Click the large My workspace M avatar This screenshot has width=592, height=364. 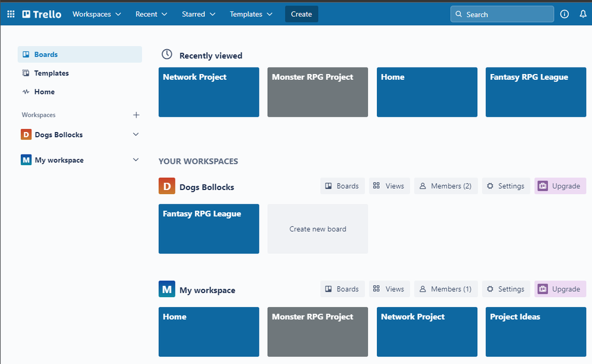pyautogui.click(x=167, y=289)
